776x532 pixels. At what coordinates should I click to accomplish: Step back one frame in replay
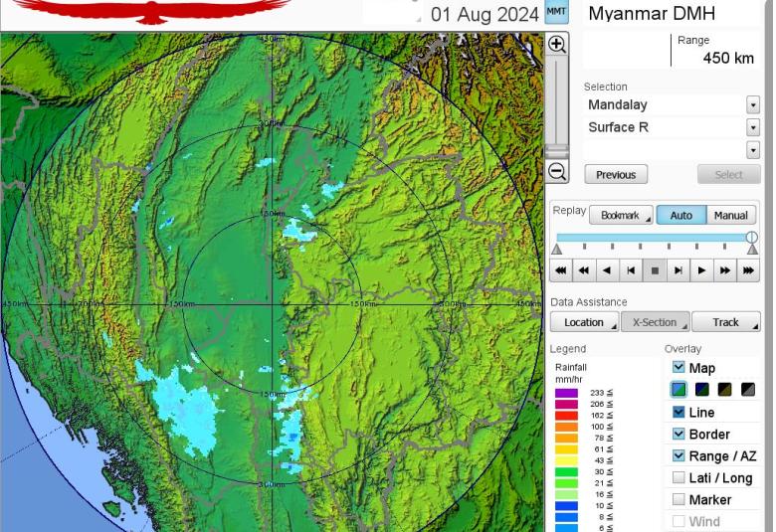click(x=631, y=269)
